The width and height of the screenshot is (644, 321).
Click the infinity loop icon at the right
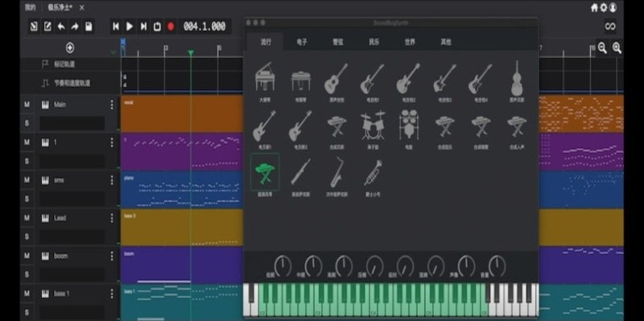click(610, 27)
